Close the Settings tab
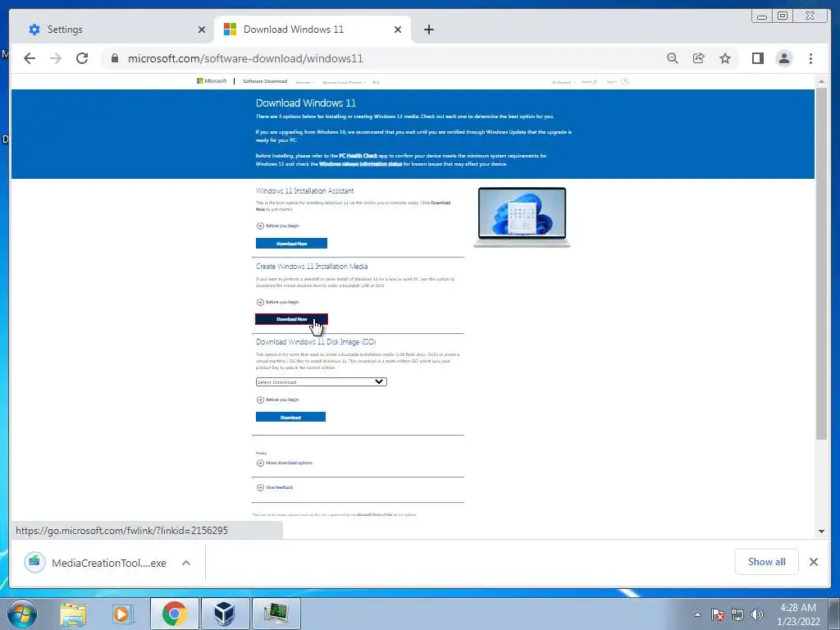The image size is (840, 630). click(202, 30)
